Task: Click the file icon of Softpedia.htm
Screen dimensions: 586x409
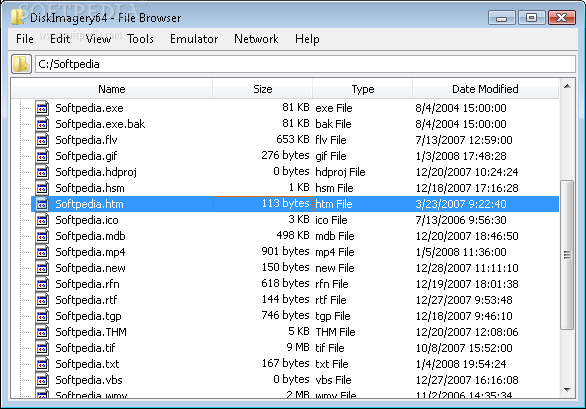Action: [x=42, y=204]
